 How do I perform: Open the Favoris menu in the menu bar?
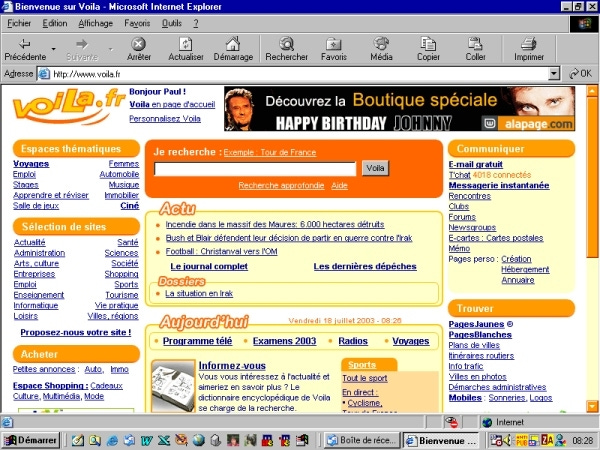click(137, 23)
